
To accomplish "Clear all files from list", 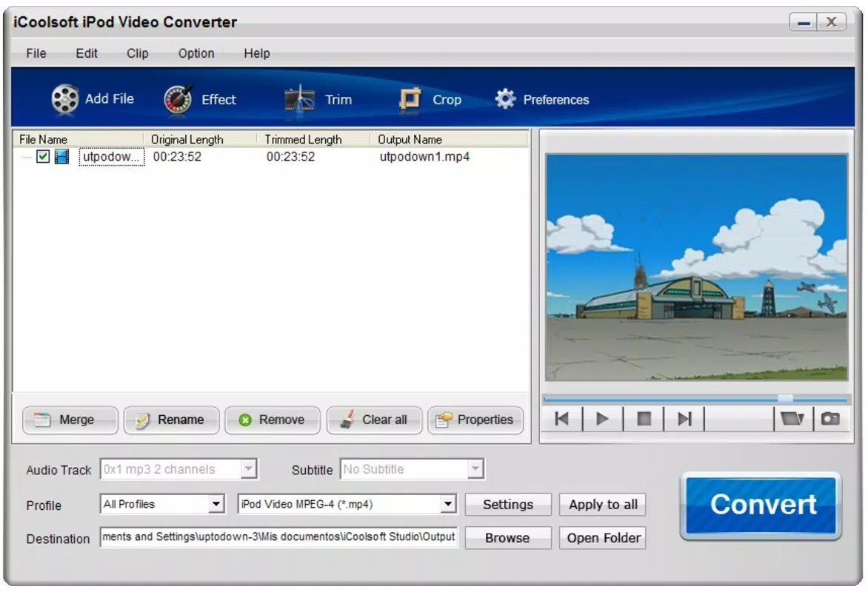I will point(374,420).
